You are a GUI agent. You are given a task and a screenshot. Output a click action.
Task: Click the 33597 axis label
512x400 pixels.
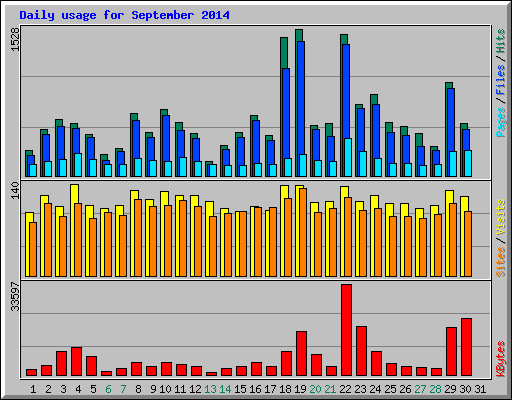pyautogui.click(x=15, y=296)
